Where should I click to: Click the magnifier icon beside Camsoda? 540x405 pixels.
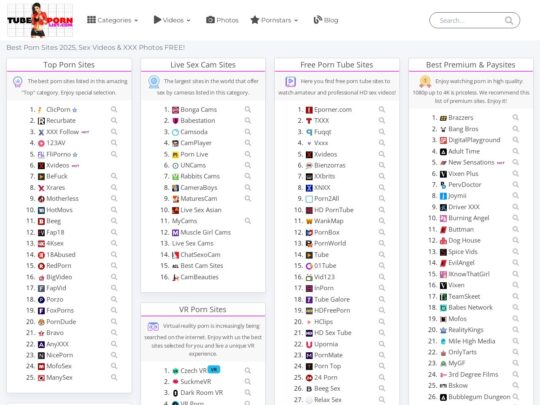[248, 132]
